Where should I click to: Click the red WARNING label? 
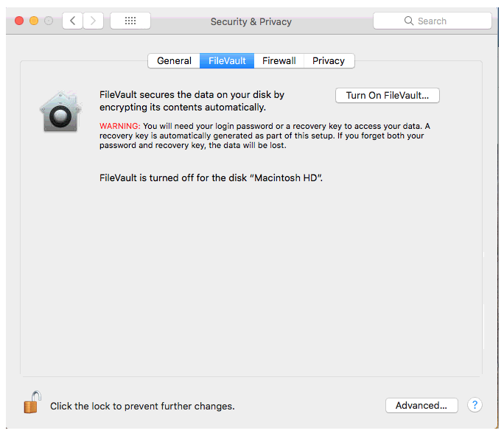[120, 126]
